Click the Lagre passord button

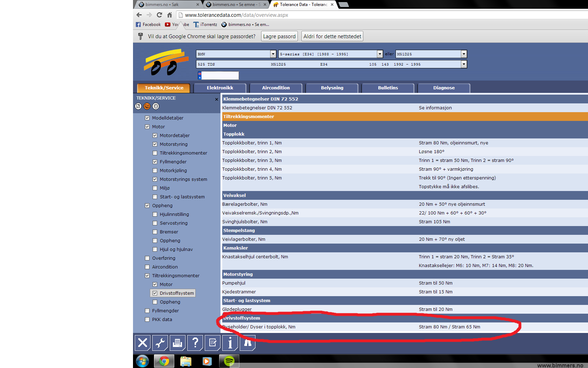279,36
